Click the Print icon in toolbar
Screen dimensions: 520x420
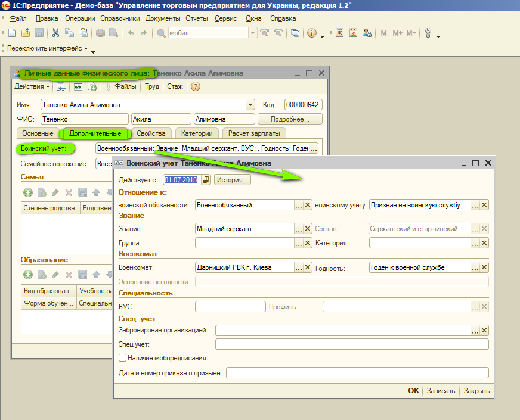point(100,33)
